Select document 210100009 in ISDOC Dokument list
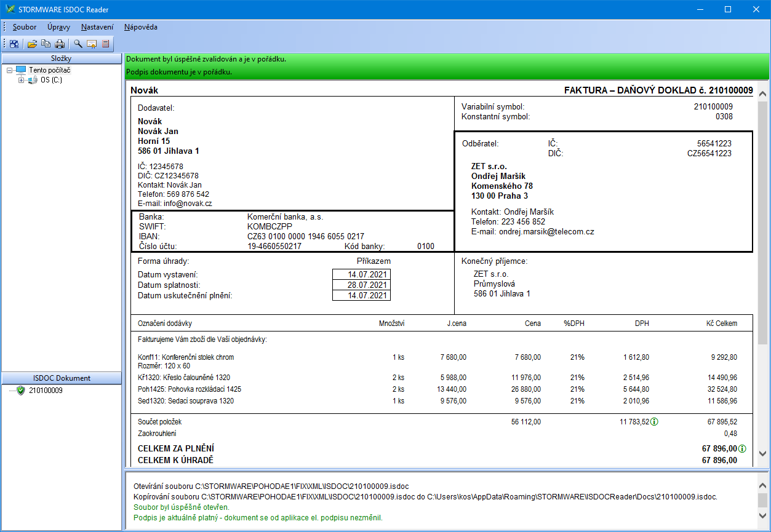The height and width of the screenshot is (532, 771). click(x=46, y=391)
